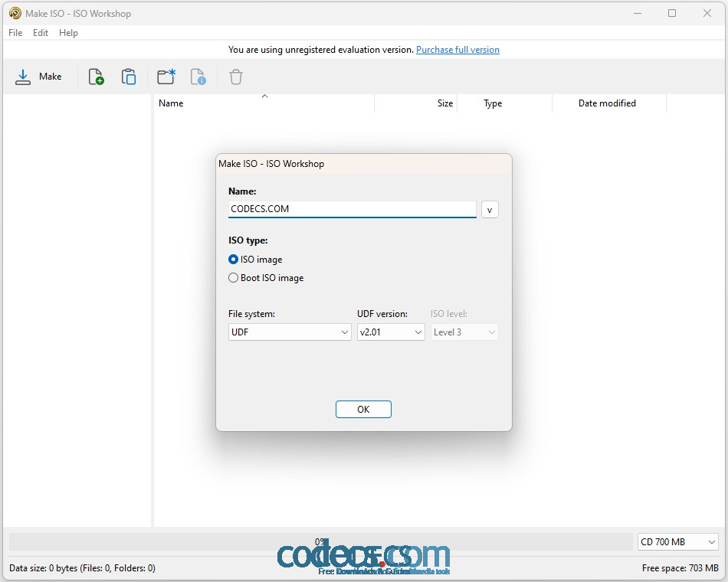The height and width of the screenshot is (582, 728).
Task: Expand the UDF version dropdown
Action: [x=391, y=332]
